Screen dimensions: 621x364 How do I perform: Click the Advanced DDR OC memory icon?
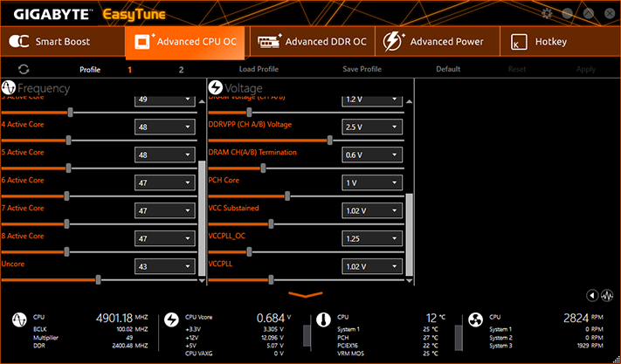coord(269,41)
